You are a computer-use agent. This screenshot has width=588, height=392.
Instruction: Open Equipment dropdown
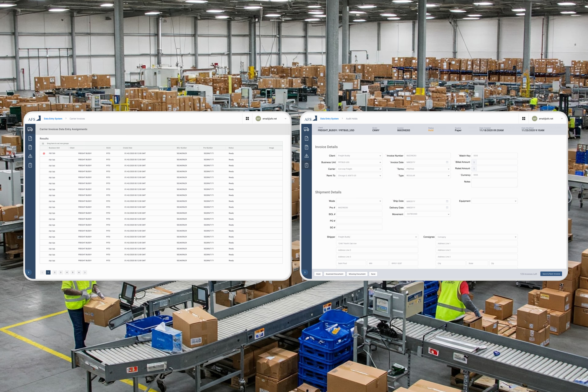(494, 201)
